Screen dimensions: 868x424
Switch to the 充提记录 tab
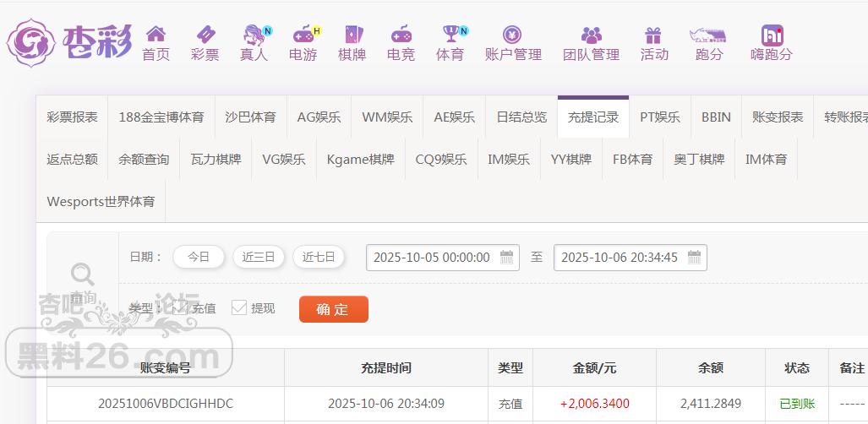tap(592, 117)
